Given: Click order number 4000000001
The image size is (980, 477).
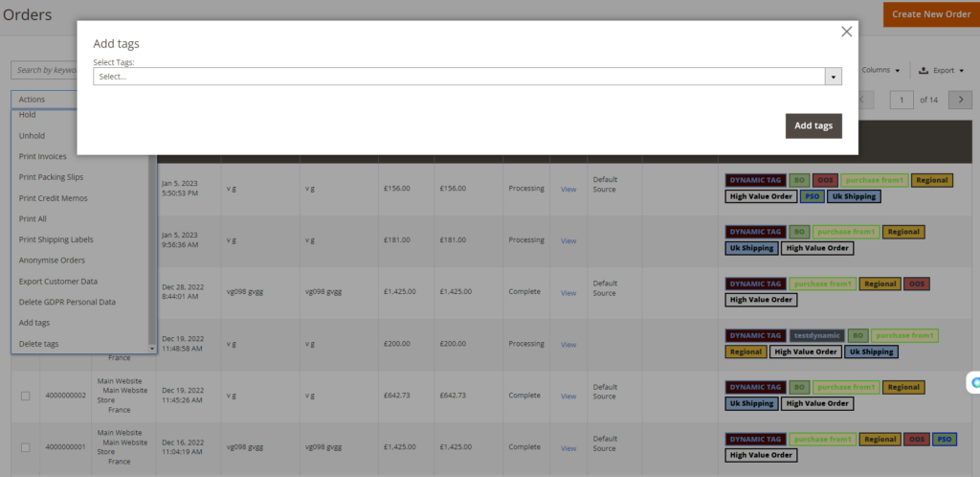Looking at the screenshot, I should point(66,447).
